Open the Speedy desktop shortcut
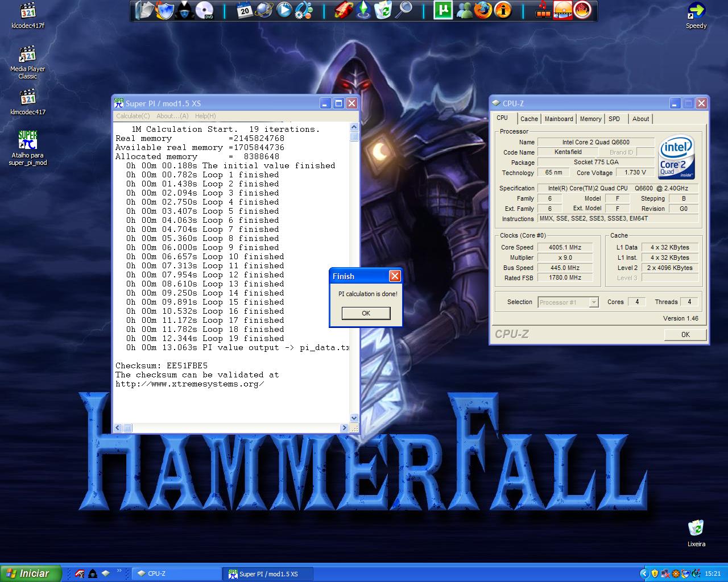The height and width of the screenshot is (582, 728). point(696,15)
